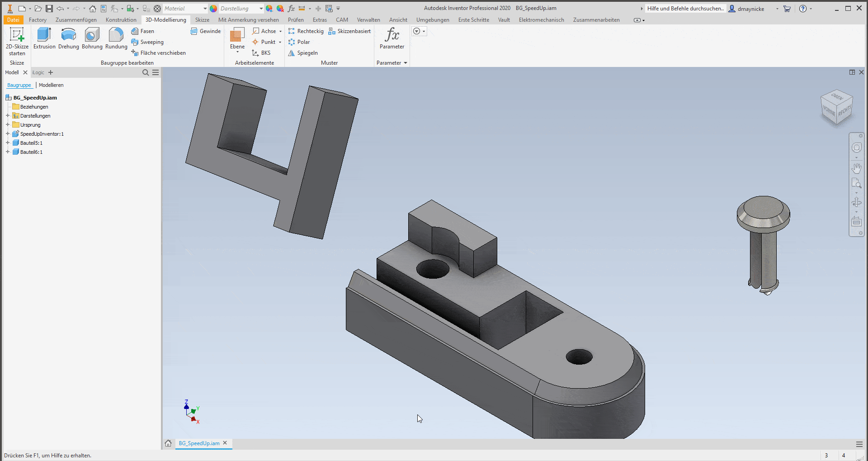The image size is (868, 461).
Task: Click the Rundung fillet tool
Action: pos(116,35)
